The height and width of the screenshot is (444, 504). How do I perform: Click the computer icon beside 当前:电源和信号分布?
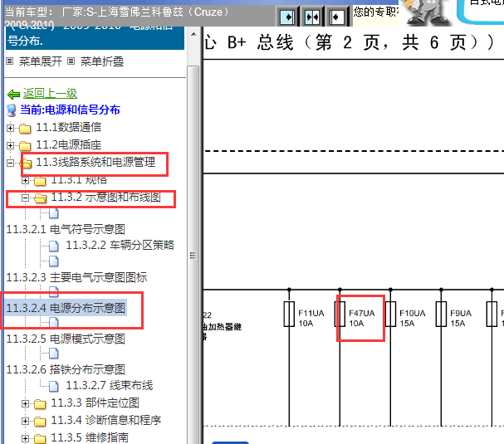point(12,110)
